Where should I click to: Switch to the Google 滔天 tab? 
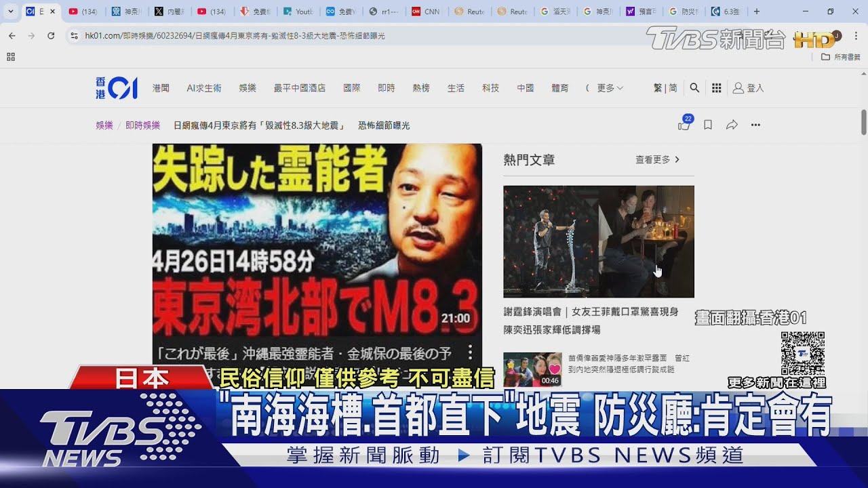(x=555, y=12)
